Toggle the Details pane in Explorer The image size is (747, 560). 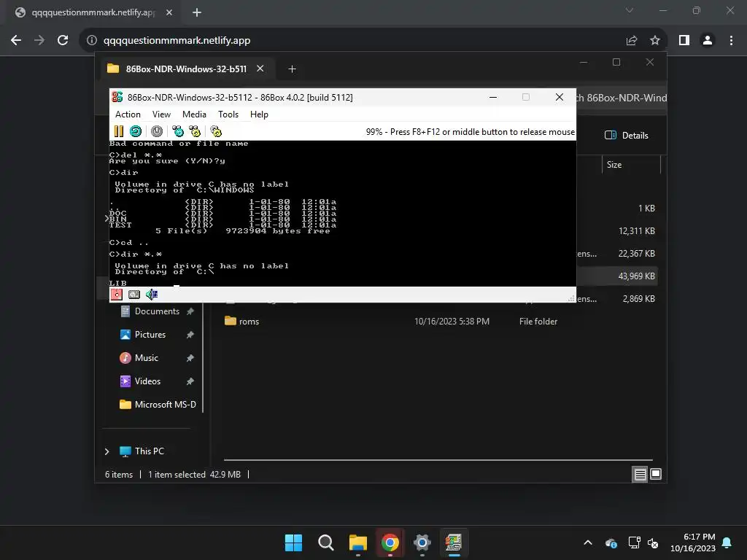point(627,135)
